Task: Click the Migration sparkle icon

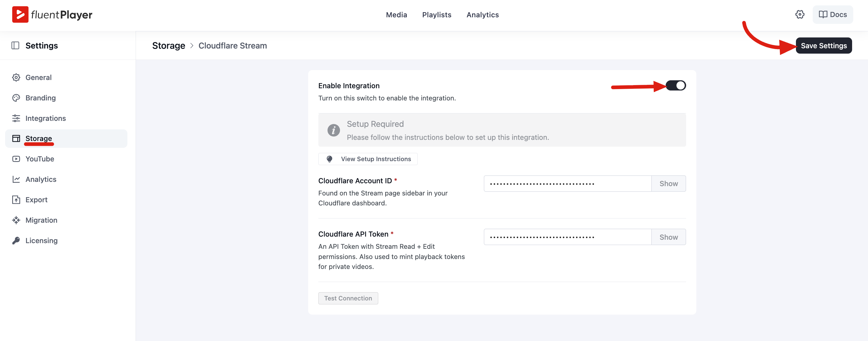Action: pyautogui.click(x=16, y=220)
